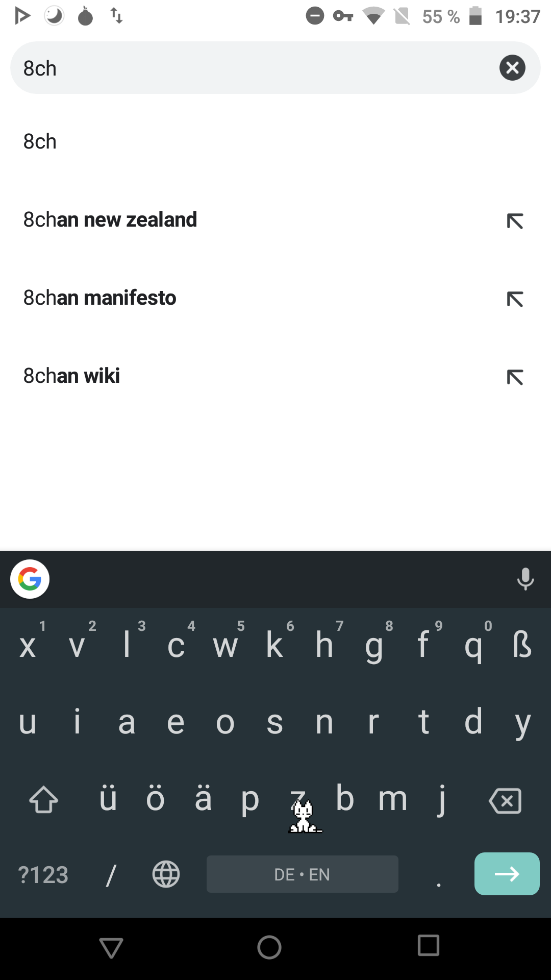This screenshot has width=551, height=980.
Task: Tap the globe language switch key
Action: 166,874
